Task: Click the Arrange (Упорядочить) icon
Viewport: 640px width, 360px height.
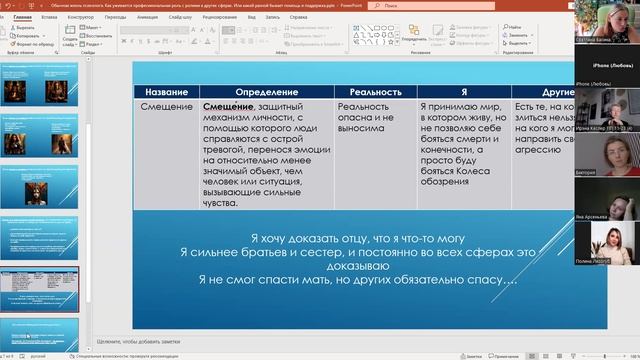Action: 414,30
